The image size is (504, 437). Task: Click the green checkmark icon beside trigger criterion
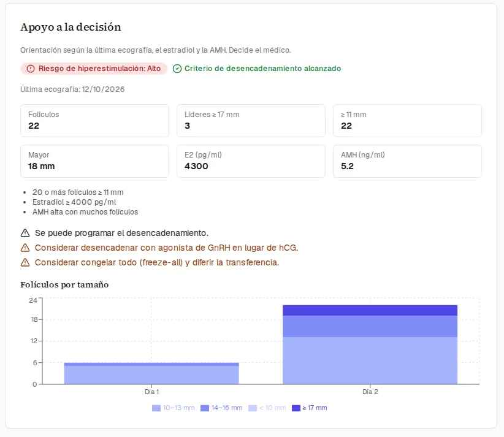coord(177,69)
